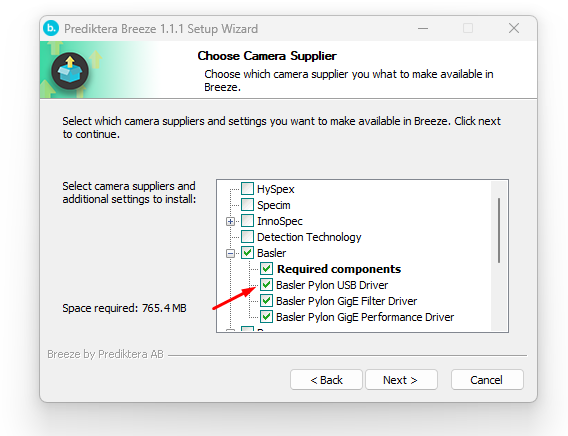Collapse the Basler tree node
The width and height of the screenshot is (568, 436).
point(230,253)
